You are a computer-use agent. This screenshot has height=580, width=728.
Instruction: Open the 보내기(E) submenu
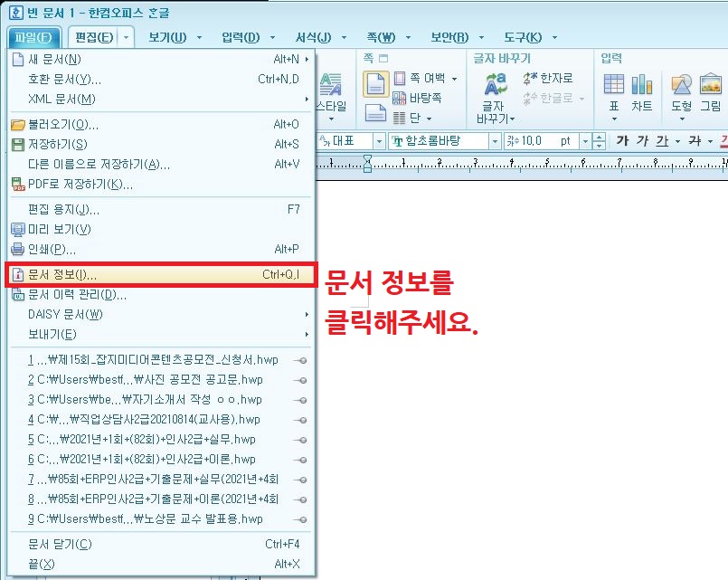pos(161,335)
